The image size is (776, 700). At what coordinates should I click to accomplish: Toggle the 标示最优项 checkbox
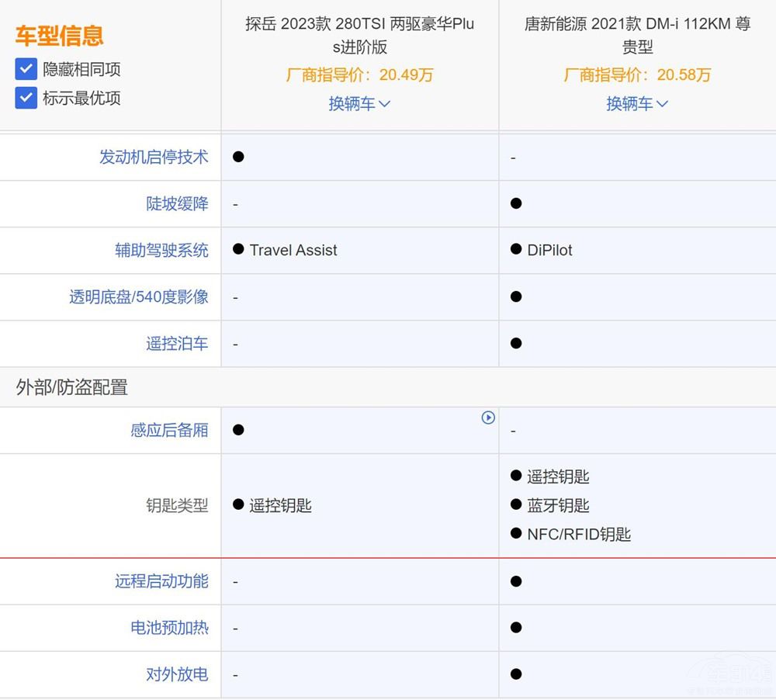(26, 98)
